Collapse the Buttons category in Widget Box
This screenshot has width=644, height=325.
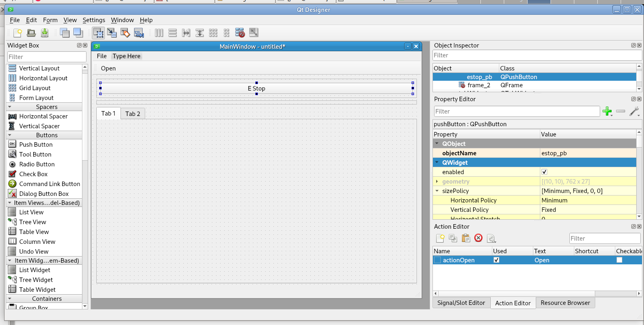coord(10,135)
